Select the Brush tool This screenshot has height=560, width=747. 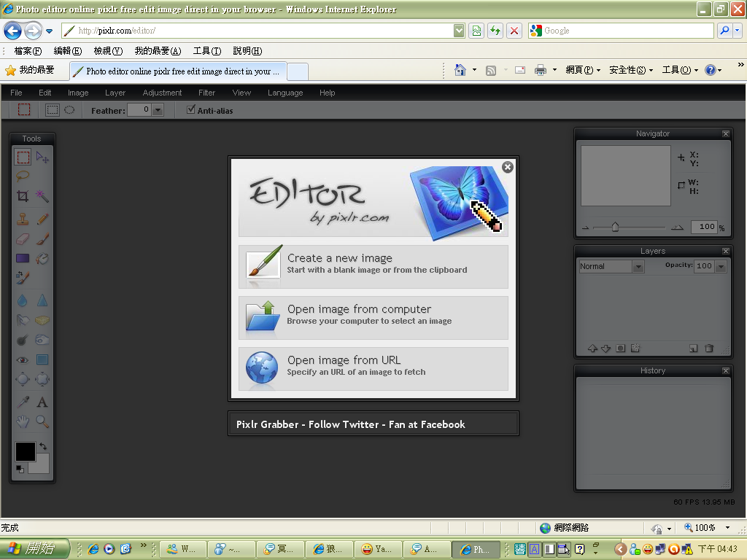(42, 238)
